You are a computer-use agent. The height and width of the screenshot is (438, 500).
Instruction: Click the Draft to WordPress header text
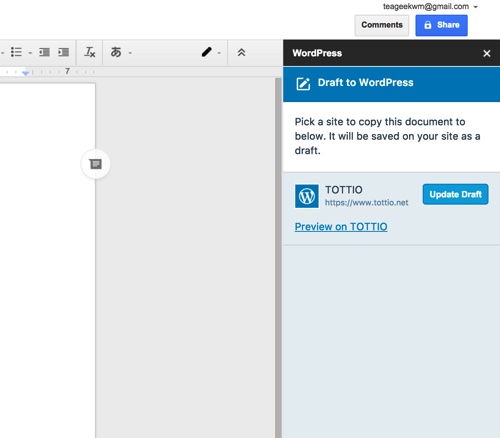365,83
